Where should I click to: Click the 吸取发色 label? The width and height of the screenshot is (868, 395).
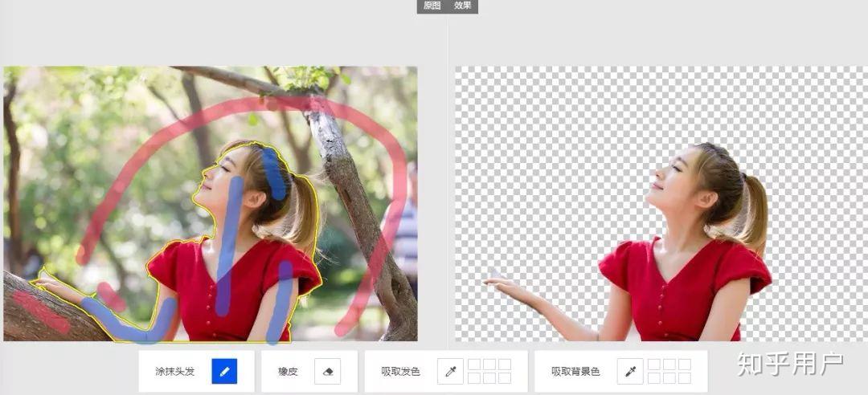pos(401,372)
